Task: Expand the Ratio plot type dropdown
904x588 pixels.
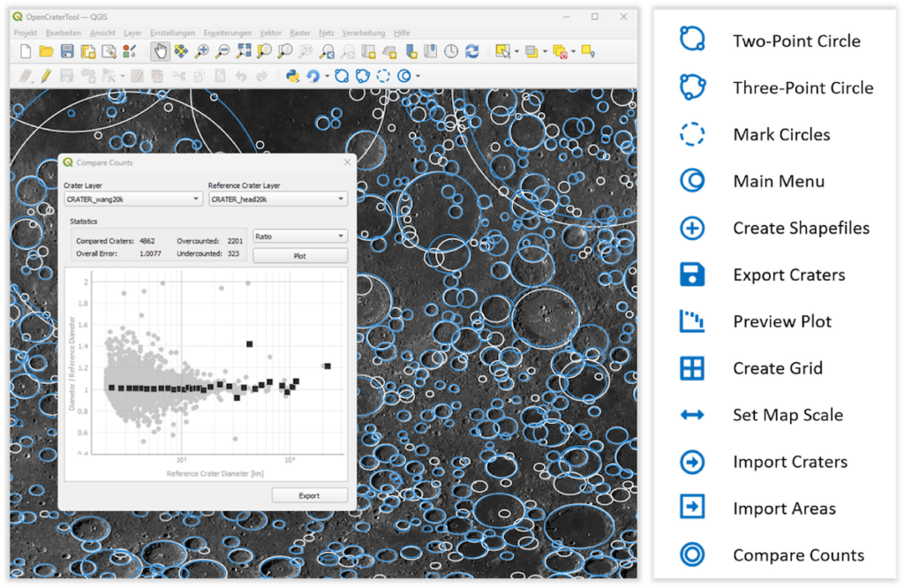Action: point(299,237)
